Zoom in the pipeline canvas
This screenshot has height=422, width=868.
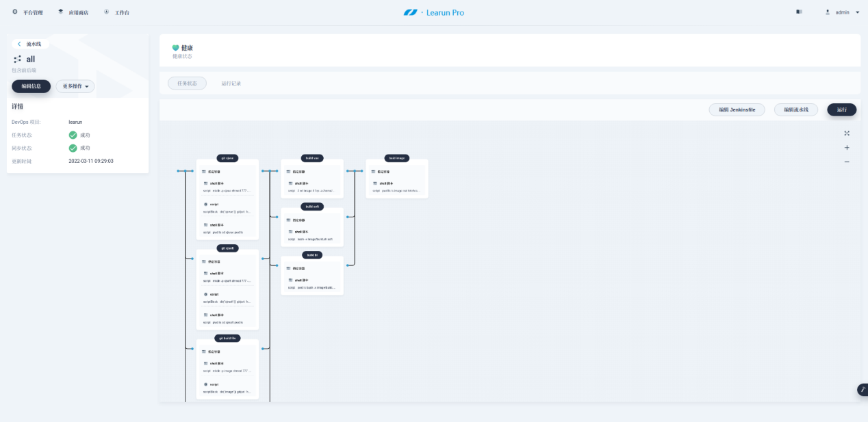[x=847, y=148]
